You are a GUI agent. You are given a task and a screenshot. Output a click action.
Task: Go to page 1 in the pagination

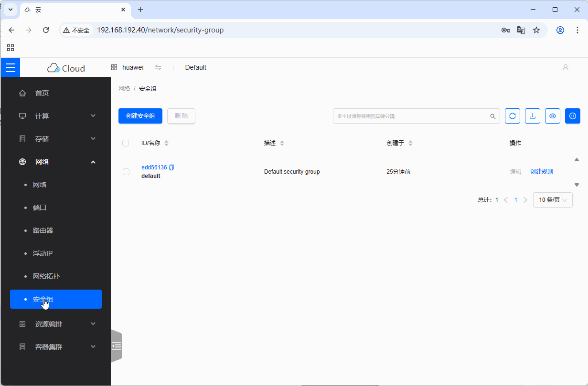tap(516, 200)
